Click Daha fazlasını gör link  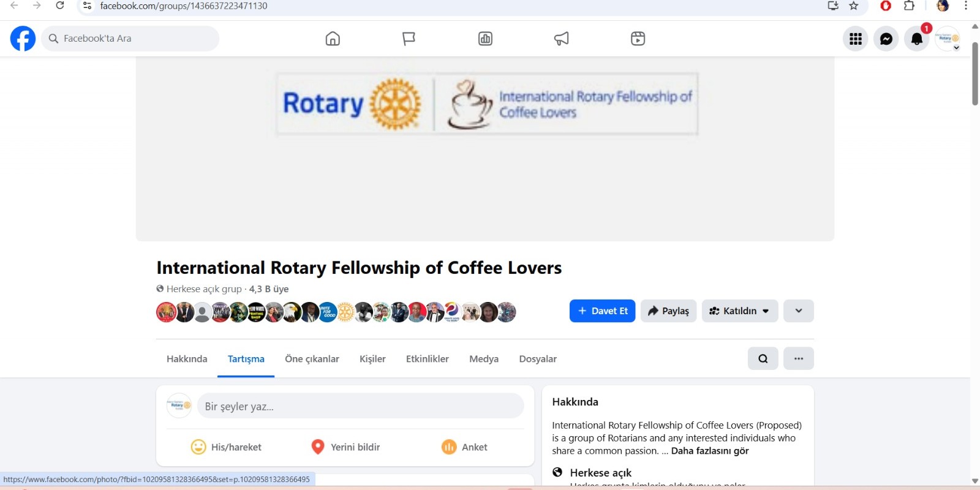pos(710,451)
